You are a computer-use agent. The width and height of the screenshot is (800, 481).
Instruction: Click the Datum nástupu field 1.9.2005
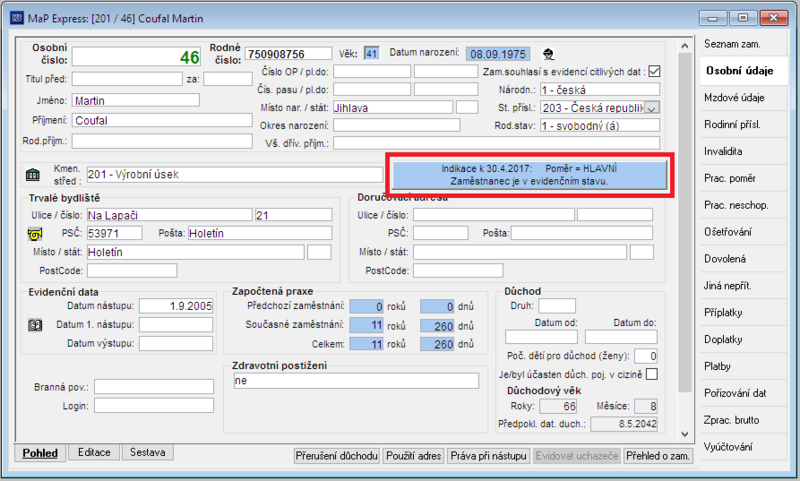coord(176,306)
